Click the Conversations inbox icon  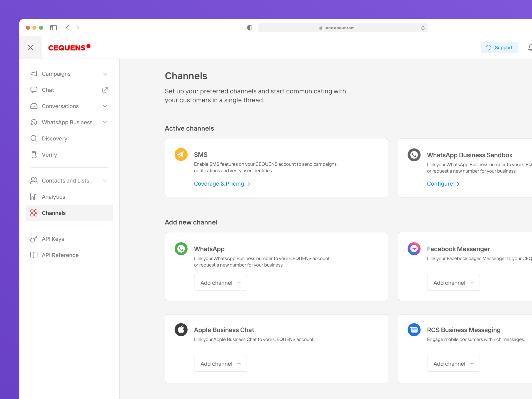click(34, 106)
